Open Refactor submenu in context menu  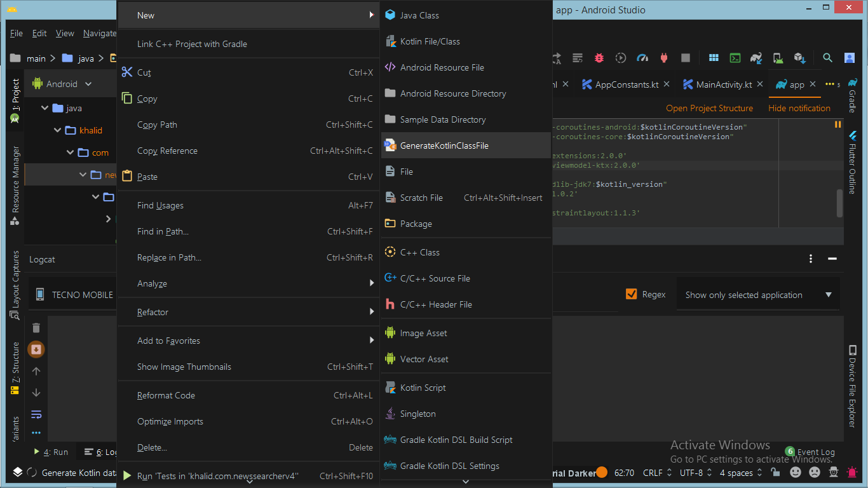(248, 312)
